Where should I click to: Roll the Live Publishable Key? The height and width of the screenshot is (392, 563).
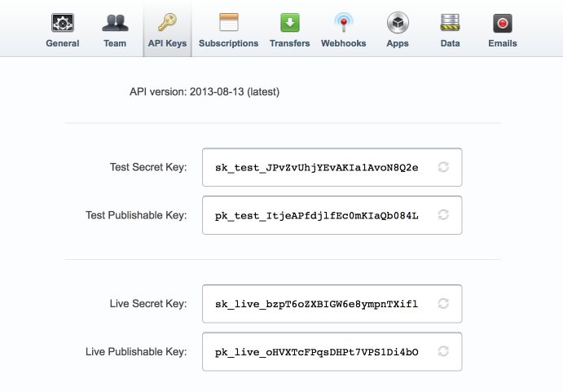pos(443,352)
